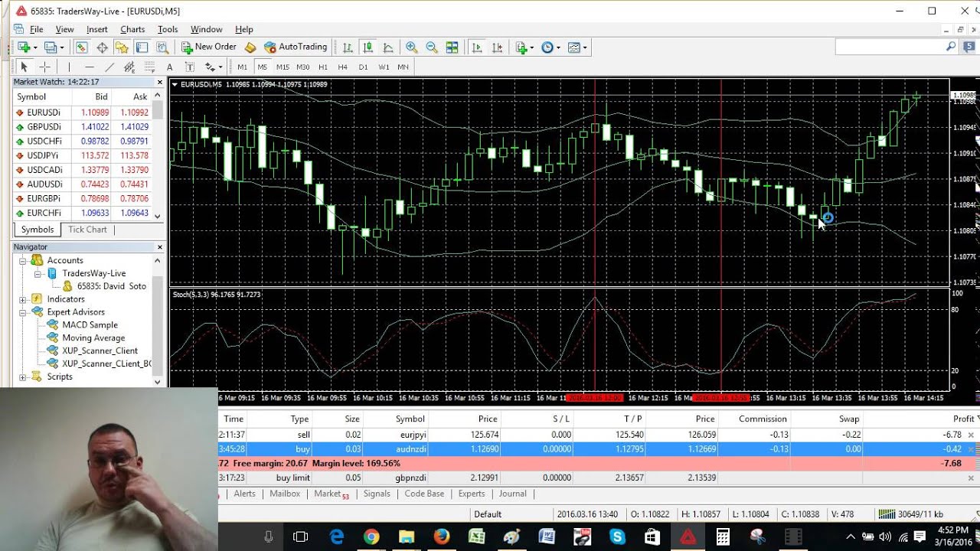Open the profiles icon in toolbar
The width and height of the screenshot is (980, 551).
[52, 47]
